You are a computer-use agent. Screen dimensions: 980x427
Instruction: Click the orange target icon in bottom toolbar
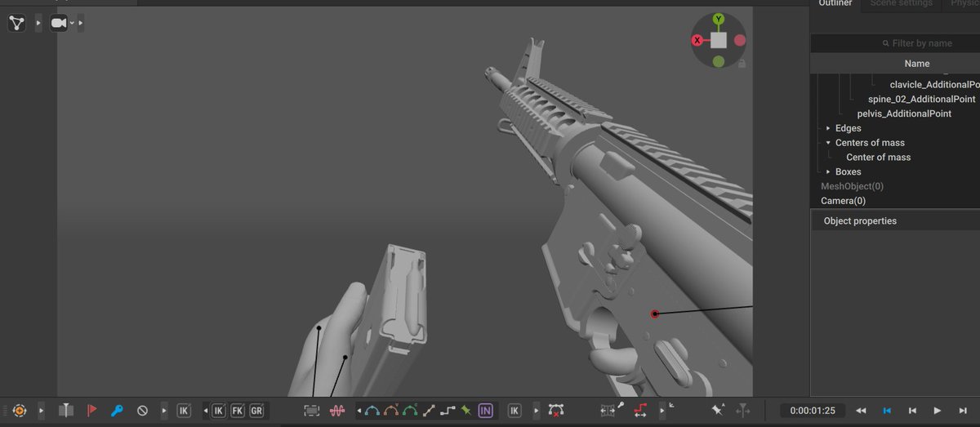(x=20, y=411)
